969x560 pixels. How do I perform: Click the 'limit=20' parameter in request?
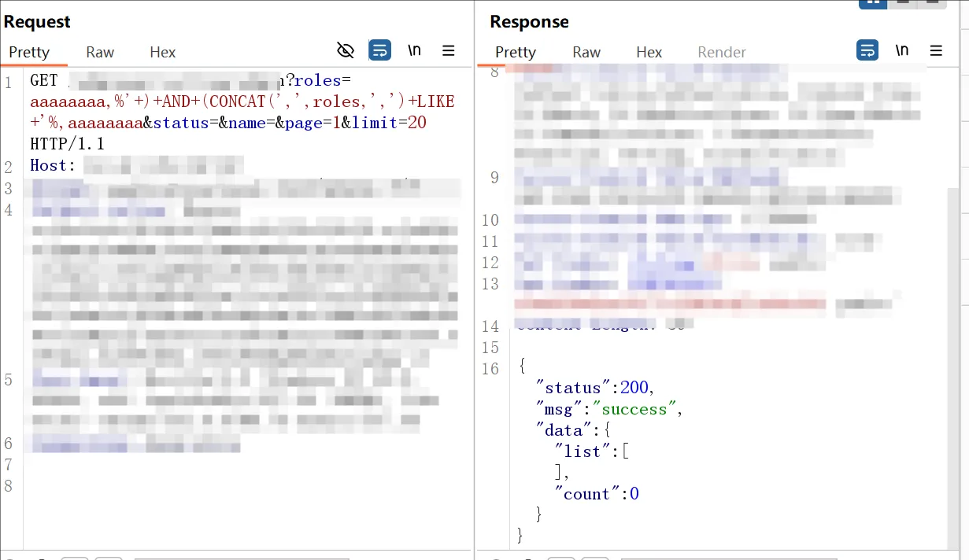click(389, 123)
